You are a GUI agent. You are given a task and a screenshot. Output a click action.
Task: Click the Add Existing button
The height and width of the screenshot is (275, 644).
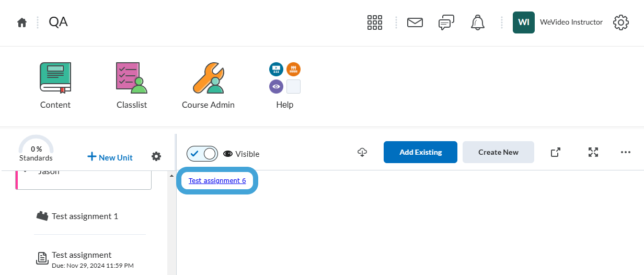coord(420,152)
